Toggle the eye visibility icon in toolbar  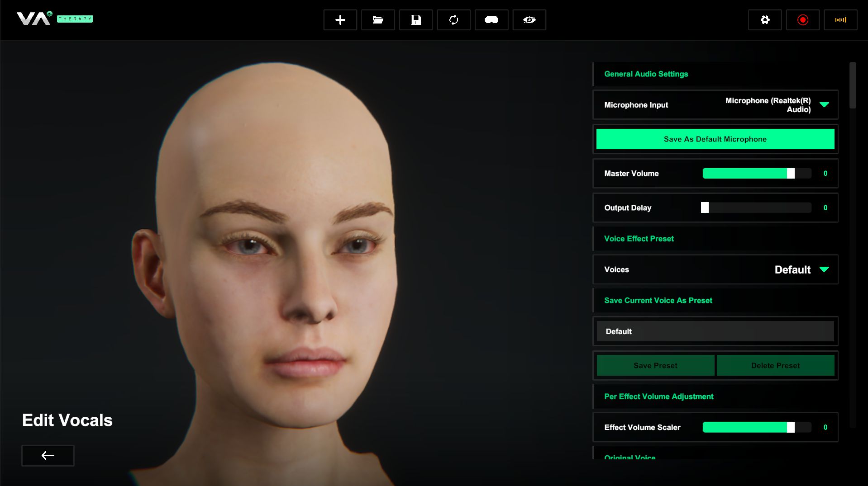click(x=529, y=20)
